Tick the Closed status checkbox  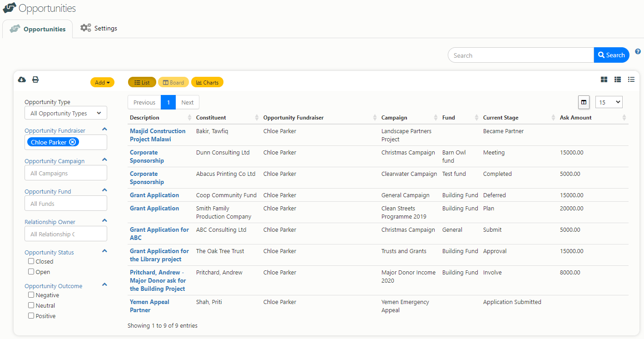31,261
